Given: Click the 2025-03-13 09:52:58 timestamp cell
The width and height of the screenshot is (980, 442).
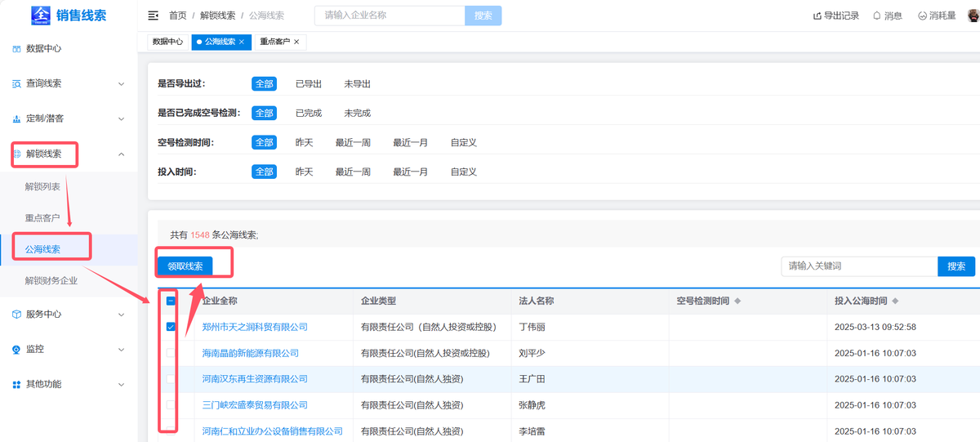Looking at the screenshot, I should pyautogui.click(x=875, y=327).
